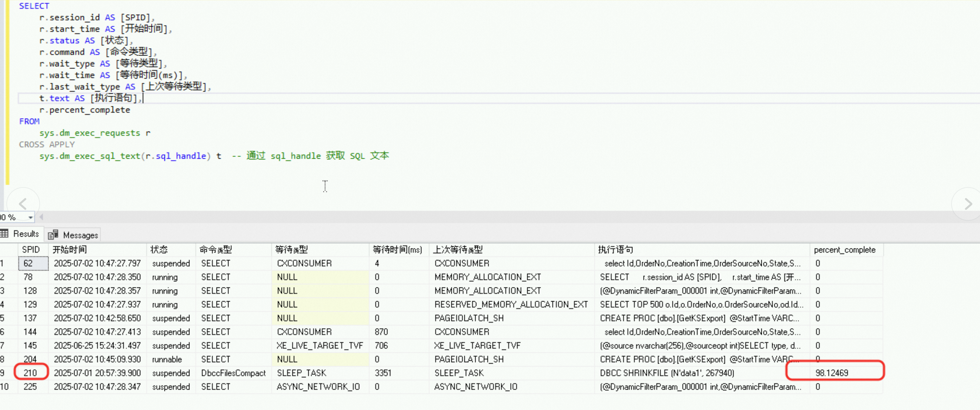Viewport: 980px width, 410px height.
Task: Select row number 1 header
Action: click(x=4, y=263)
